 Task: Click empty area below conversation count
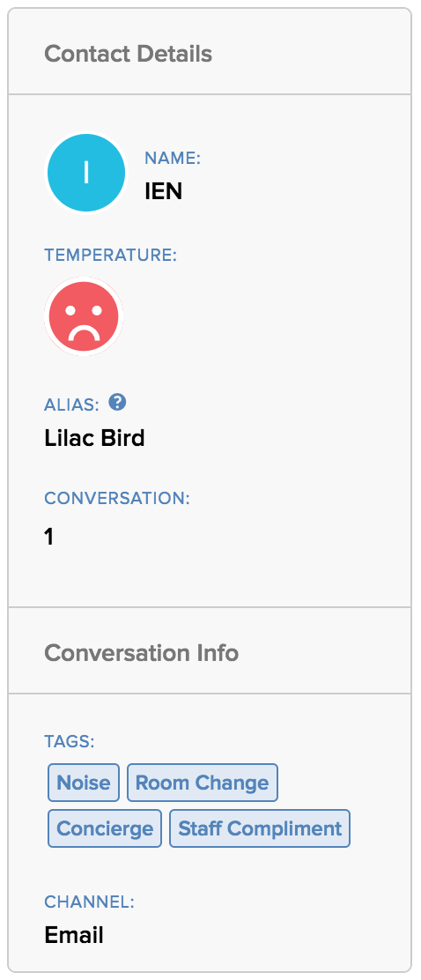[x=210, y=578]
